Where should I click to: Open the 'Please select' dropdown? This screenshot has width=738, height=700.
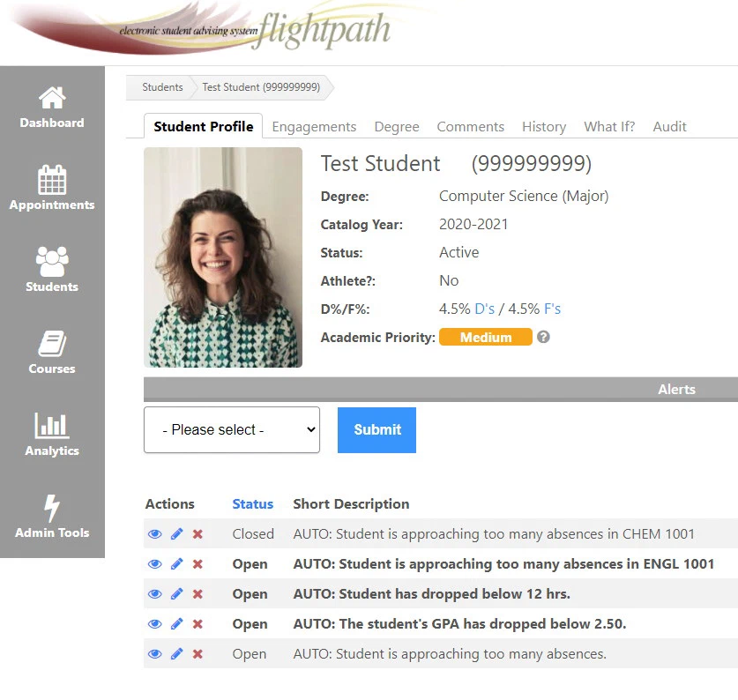point(232,430)
